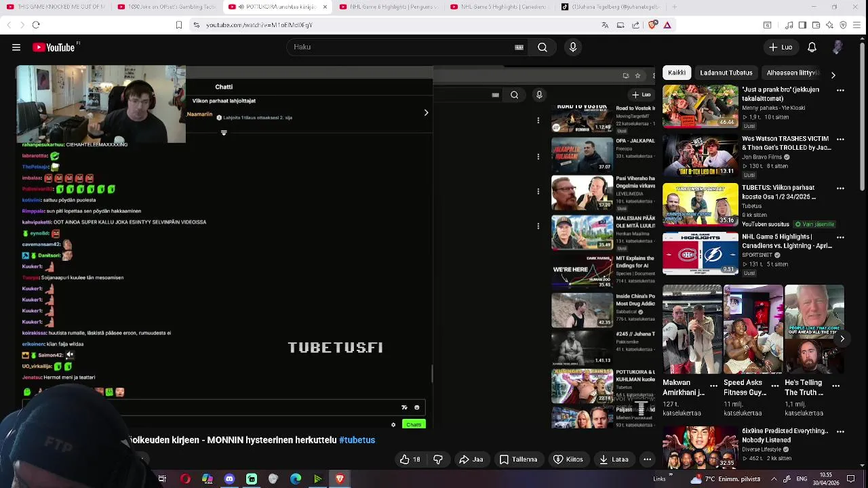Open site information icon before URL

(196, 25)
